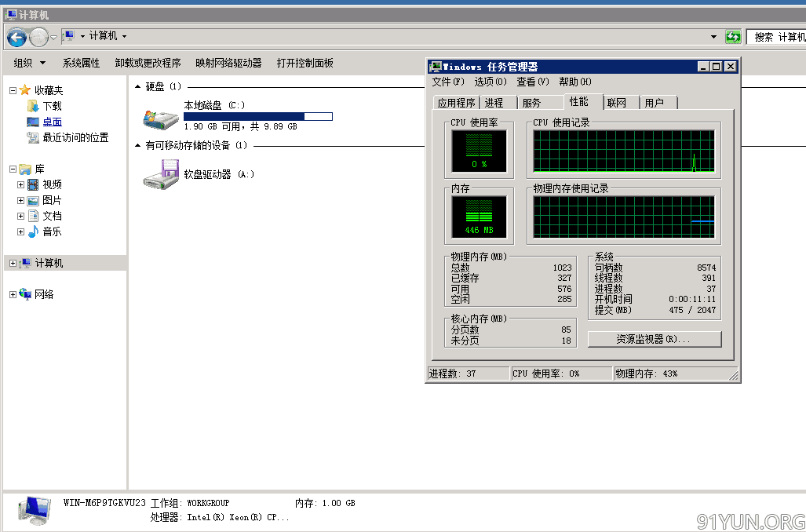Click 卸载或更改程序 toolbar button
The height and width of the screenshot is (532, 806).
coord(148,63)
